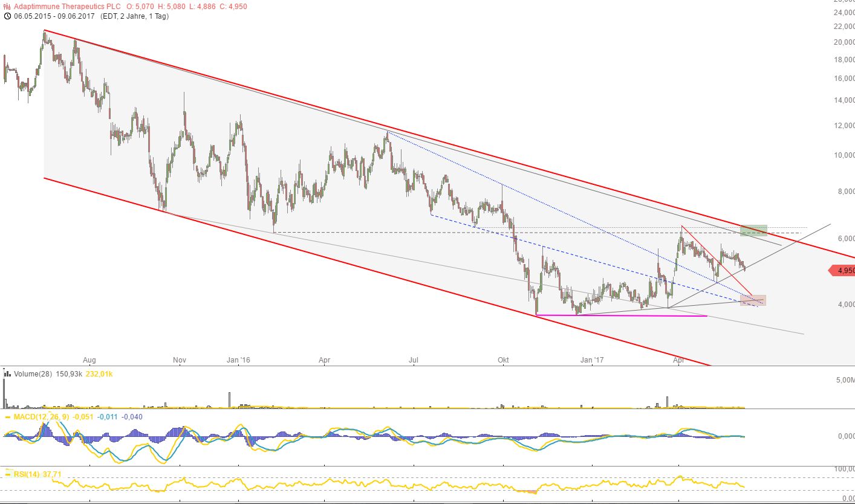Open the RSI(14) indicator label
The image size is (855, 504).
point(29,474)
